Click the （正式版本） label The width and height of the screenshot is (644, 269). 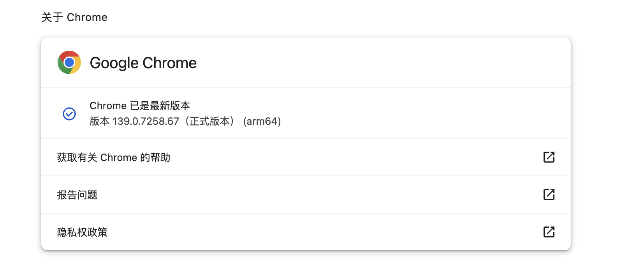tap(209, 121)
